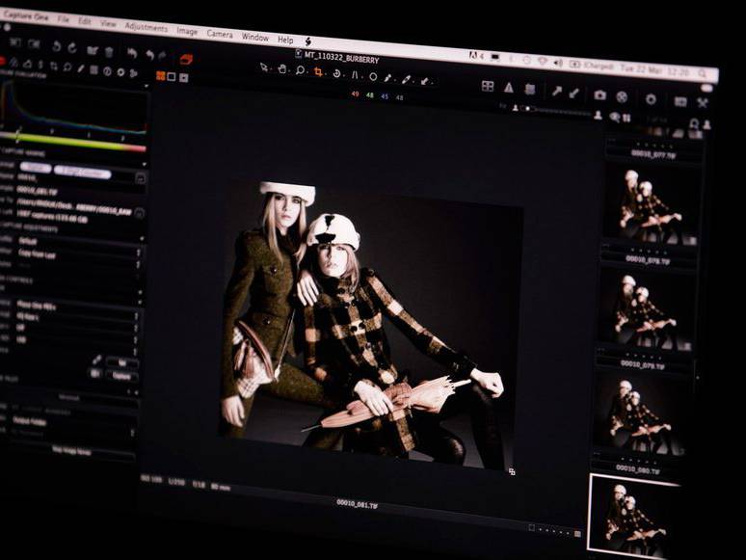Image resolution: width=746 pixels, height=560 pixels.
Task: Toggle the exposure warning triangle
Action: coord(509,88)
